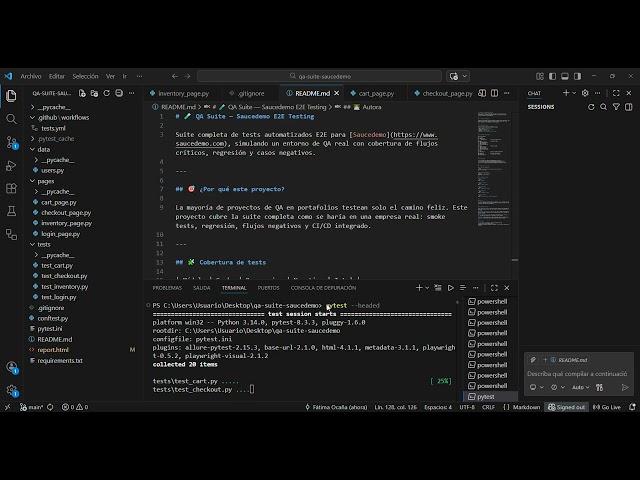Image resolution: width=640 pixels, height=480 pixels.
Task: Refresh the Explorer file tree
Action: coord(107,93)
